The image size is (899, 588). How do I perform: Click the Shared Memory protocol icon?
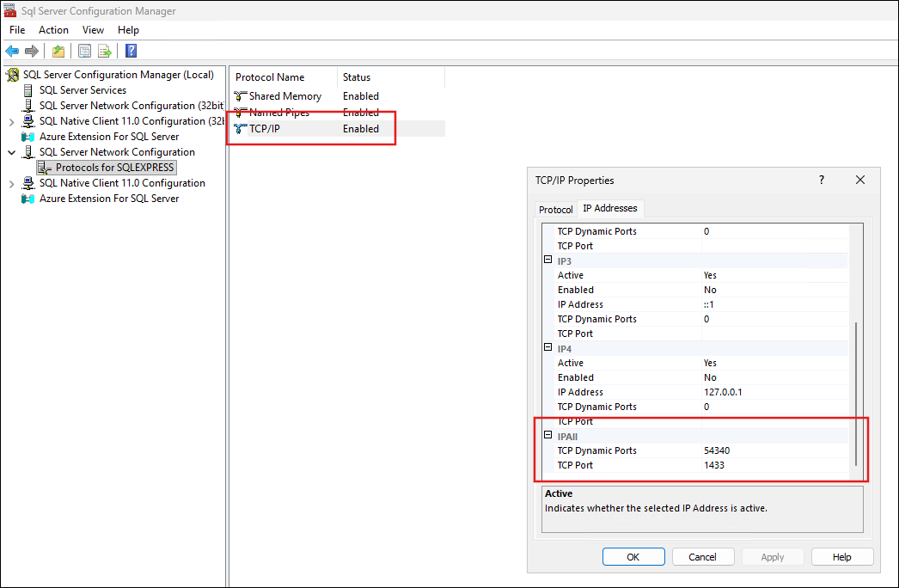point(241,95)
